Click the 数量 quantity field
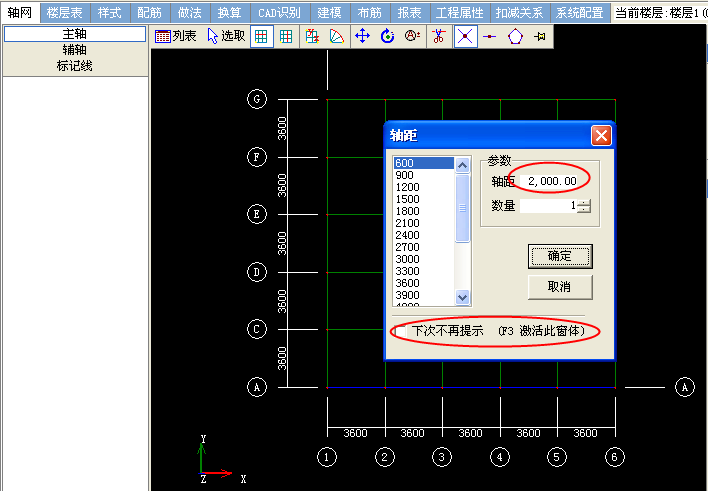Image resolution: width=708 pixels, height=491 pixels. coord(549,206)
